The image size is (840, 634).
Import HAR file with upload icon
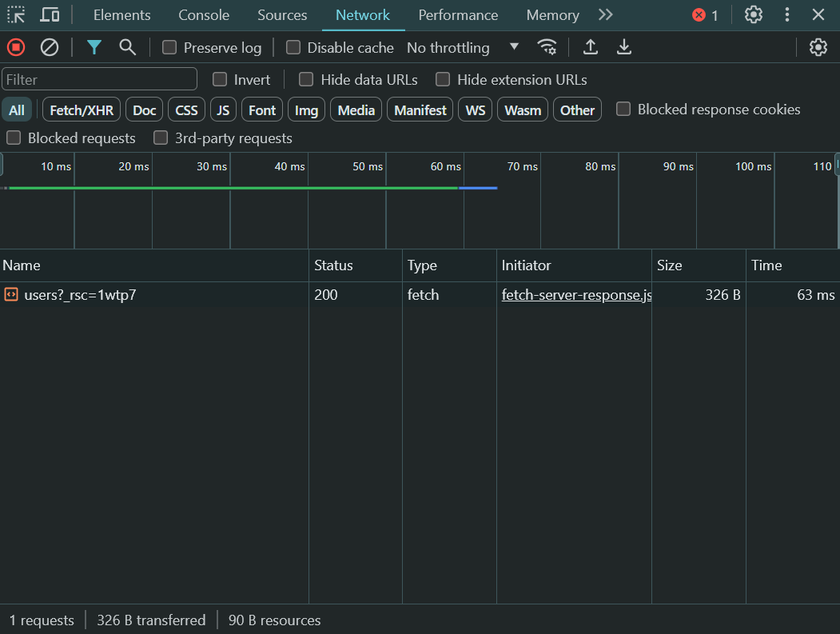pos(590,47)
